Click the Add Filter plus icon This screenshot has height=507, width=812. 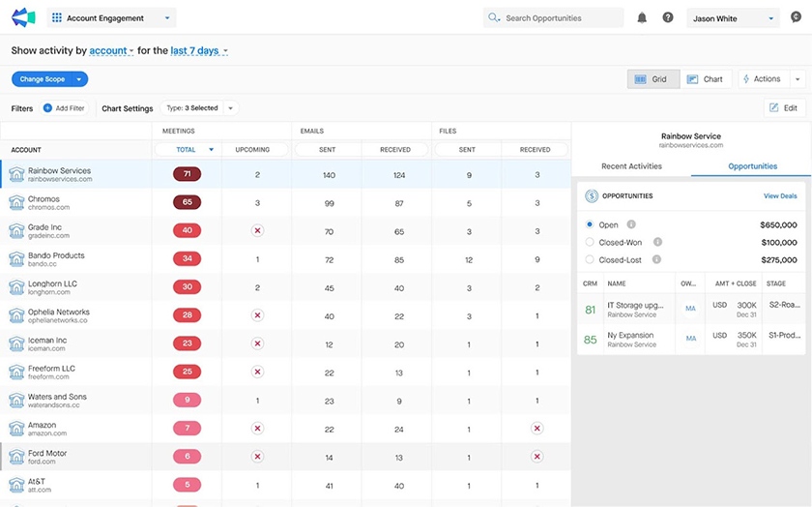(47, 107)
